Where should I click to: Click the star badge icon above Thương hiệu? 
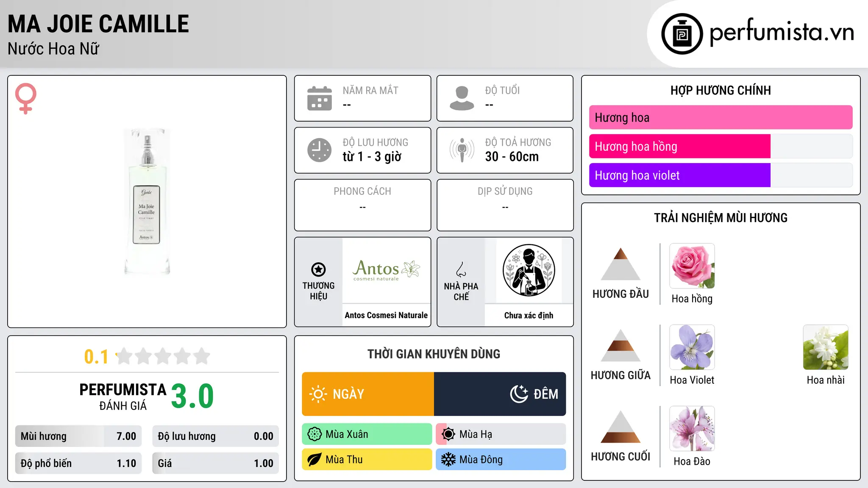(x=318, y=269)
